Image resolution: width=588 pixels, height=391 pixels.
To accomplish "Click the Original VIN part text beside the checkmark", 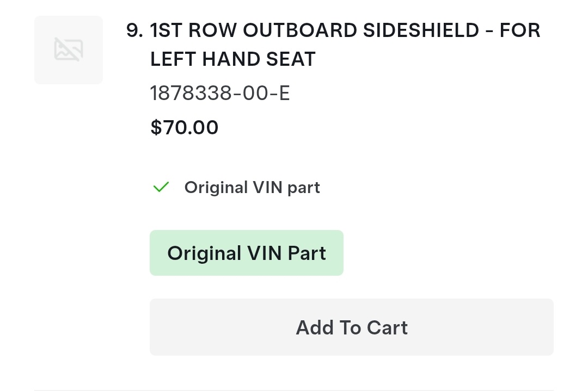I will point(252,188).
